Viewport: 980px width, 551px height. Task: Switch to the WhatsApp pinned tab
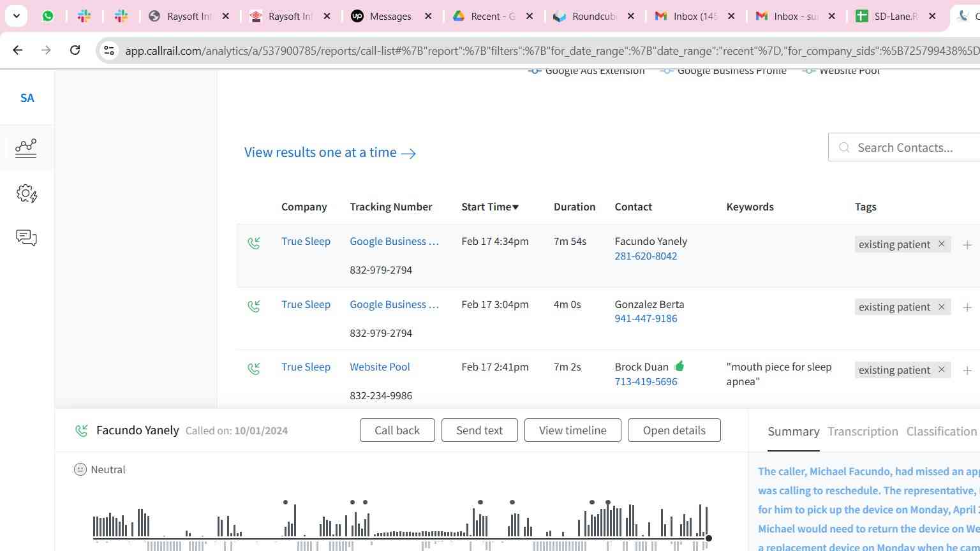[x=48, y=16]
